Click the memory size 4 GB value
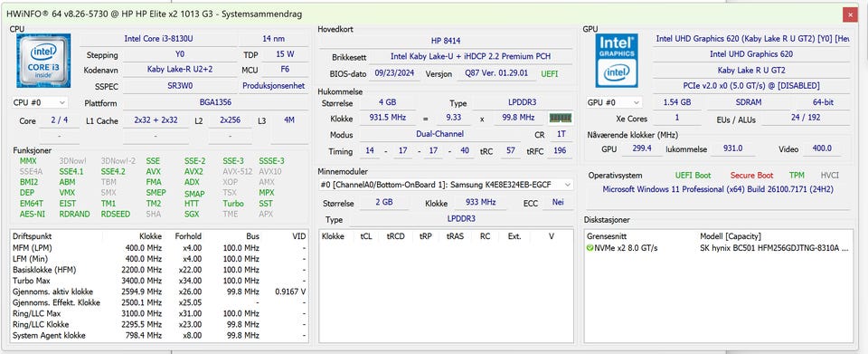The image size is (868, 354). (387, 102)
